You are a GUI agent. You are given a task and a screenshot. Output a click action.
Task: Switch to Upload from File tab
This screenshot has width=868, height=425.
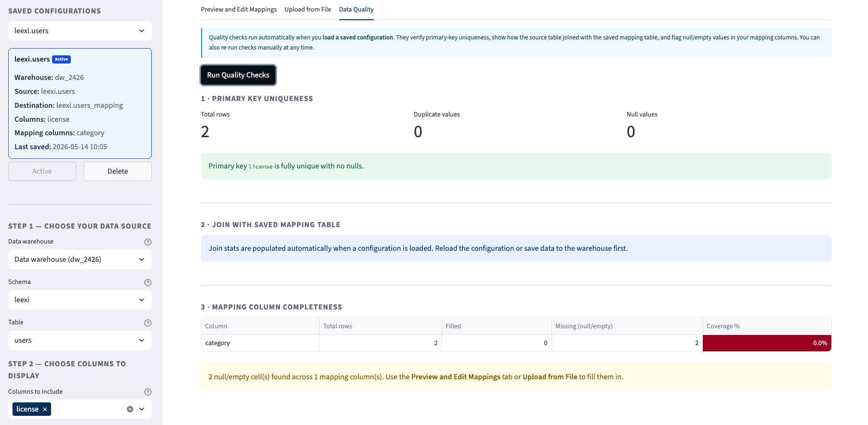coord(308,9)
